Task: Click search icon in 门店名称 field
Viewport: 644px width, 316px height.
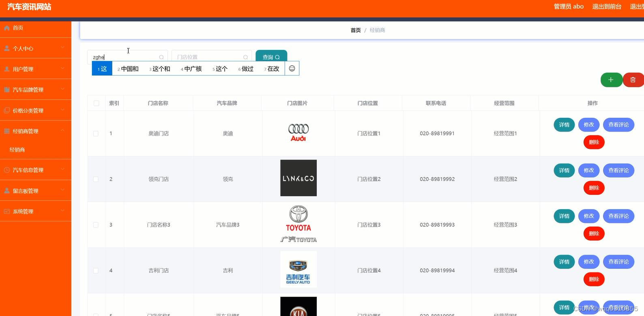Action: click(x=161, y=57)
